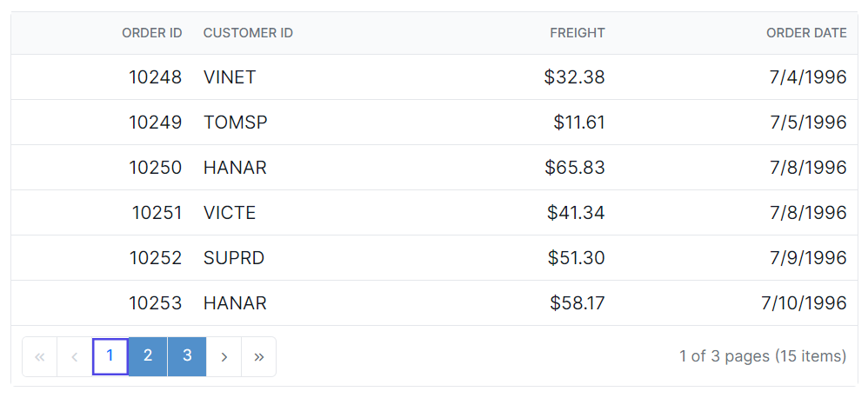
Task: Click the TOMSP customer cell
Action: point(236,123)
